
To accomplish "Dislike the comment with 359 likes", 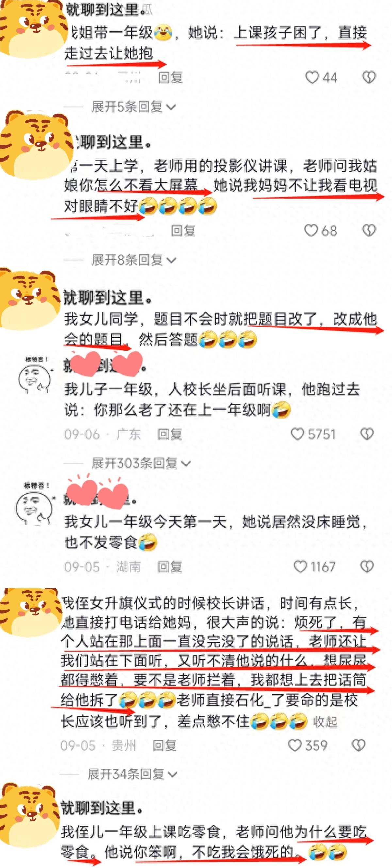I will (x=359, y=745).
